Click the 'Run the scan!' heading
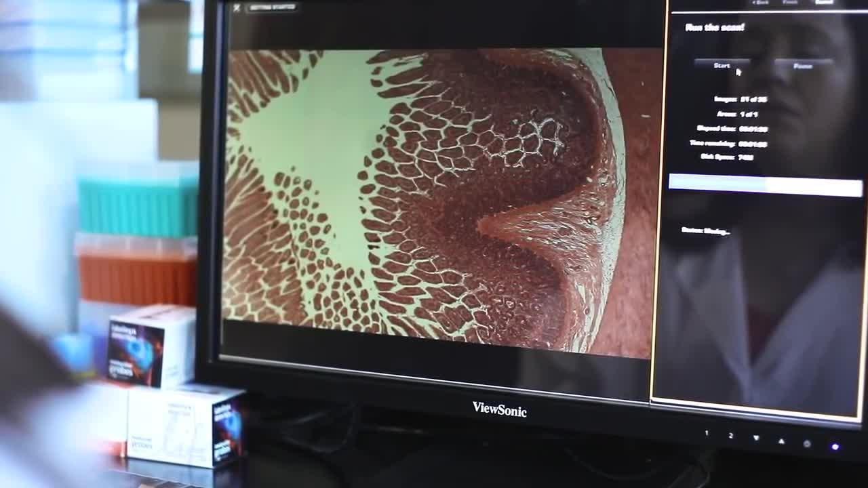Viewport: 868px width, 488px height. (x=715, y=28)
